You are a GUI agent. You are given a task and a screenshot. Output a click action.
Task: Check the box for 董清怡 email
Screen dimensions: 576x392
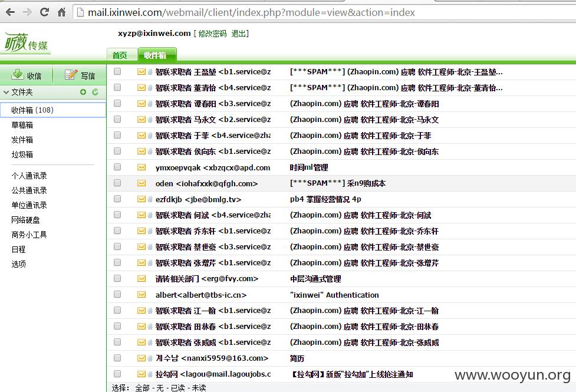pyautogui.click(x=117, y=87)
